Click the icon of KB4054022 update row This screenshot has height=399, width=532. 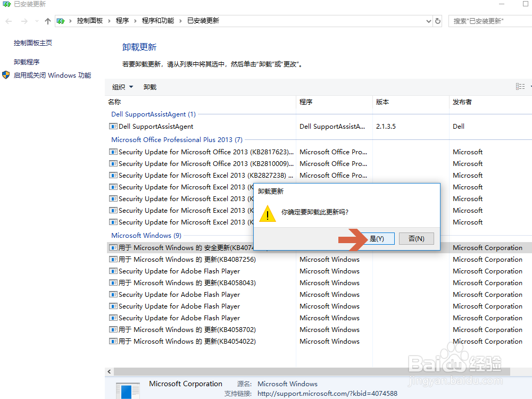(x=113, y=342)
